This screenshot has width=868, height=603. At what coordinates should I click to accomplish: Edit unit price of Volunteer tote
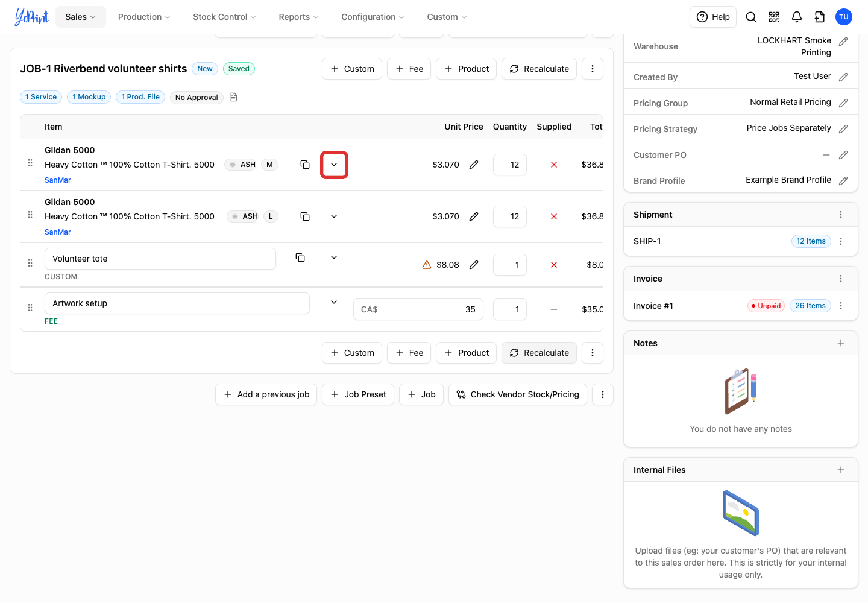[474, 265]
